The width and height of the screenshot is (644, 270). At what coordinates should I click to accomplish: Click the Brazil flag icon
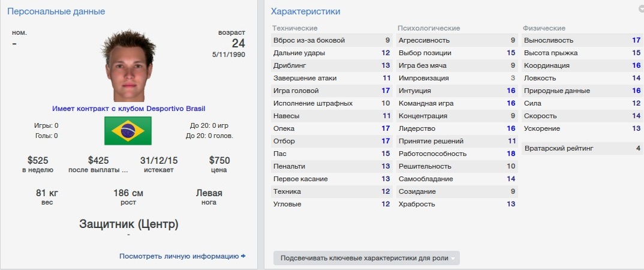click(x=128, y=130)
